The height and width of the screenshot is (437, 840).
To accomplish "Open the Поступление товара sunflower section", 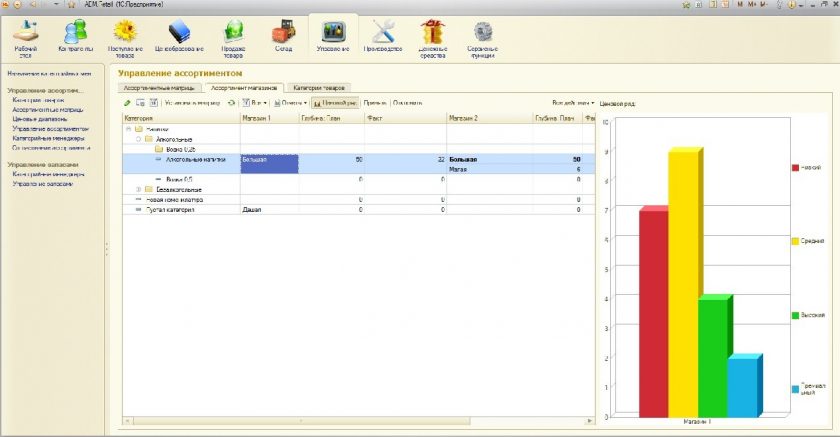I will click(125, 37).
